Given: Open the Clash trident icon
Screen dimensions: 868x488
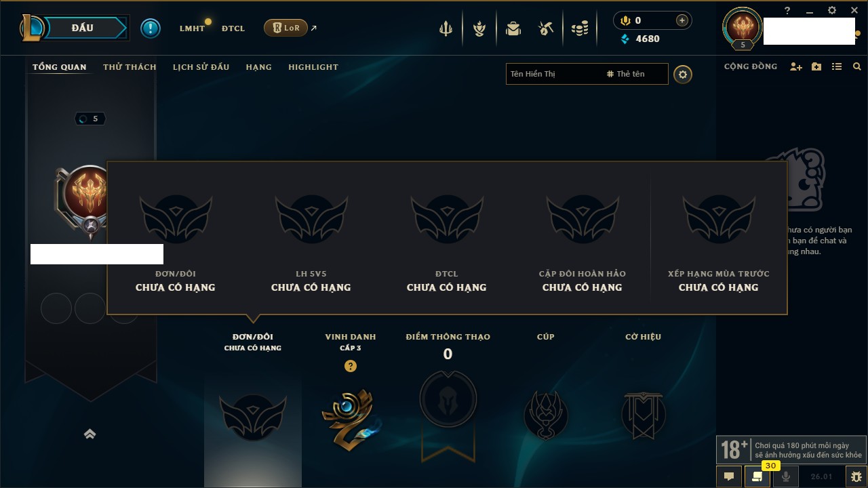Looking at the screenshot, I should tap(446, 28).
